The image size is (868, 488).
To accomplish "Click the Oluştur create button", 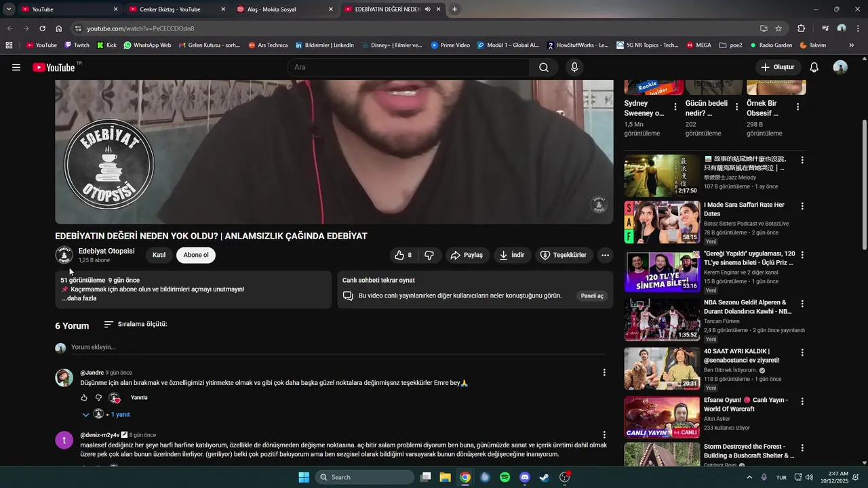I will (778, 67).
